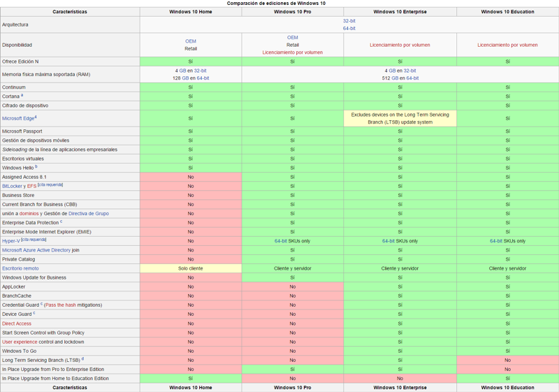559x392 pixels.
Task: Follow Microsoft Azure Active Directory link
Action: coord(36,250)
